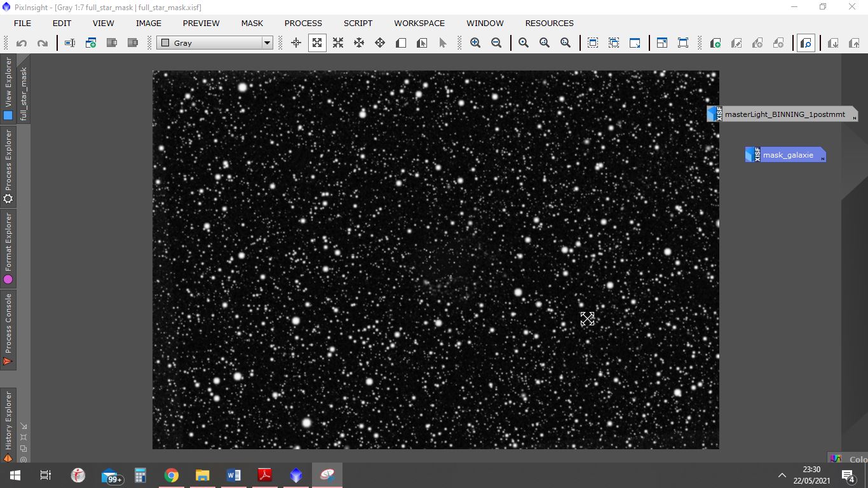Screen dimensions: 868x488
Task: Click the PixInsight blue gem taskbar icon
Action: pyautogui.click(x=295, y=475)
